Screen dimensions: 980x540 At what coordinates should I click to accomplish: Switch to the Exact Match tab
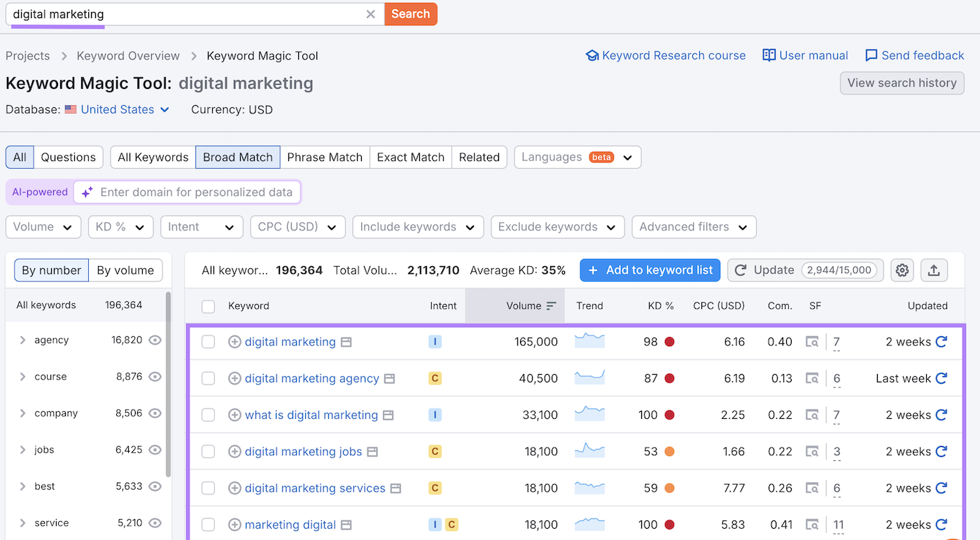pos(410,157)
